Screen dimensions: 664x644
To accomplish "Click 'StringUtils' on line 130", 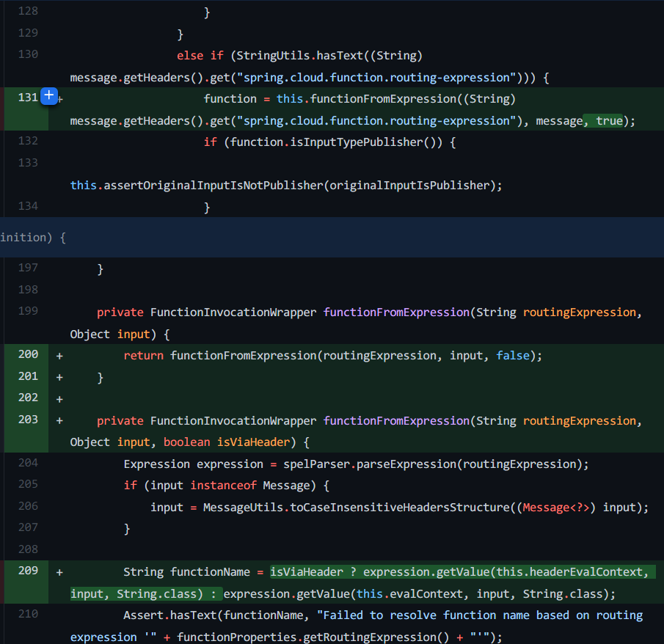I will [273, 56].
